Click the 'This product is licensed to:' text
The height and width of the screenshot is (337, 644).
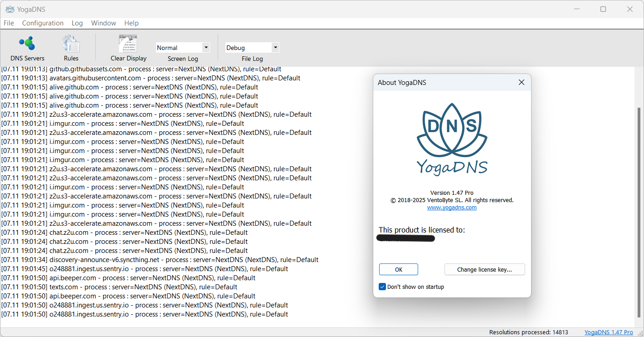tap(422, 230)
